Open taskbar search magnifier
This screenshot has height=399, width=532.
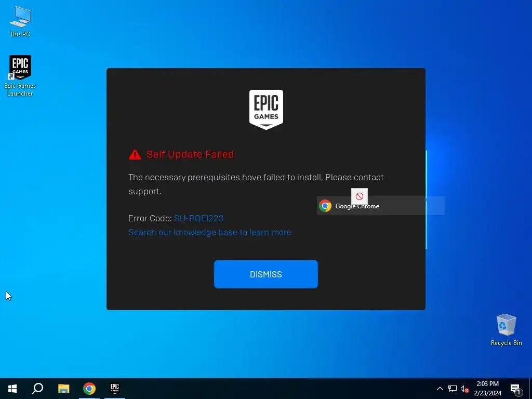point(37,389)
